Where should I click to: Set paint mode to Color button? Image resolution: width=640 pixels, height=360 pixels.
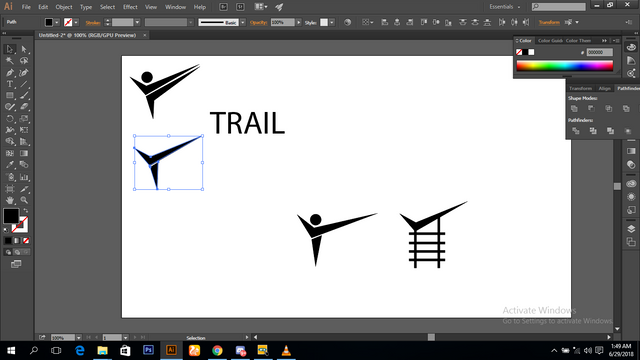(x=8, y=241)
